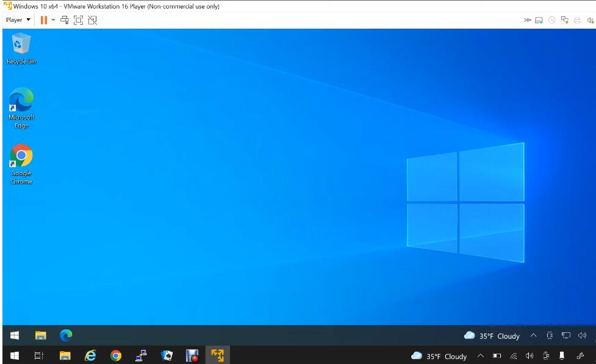Click the Meet Now icon in guest tray
The image size is (596, 364).
pos(550,335)
